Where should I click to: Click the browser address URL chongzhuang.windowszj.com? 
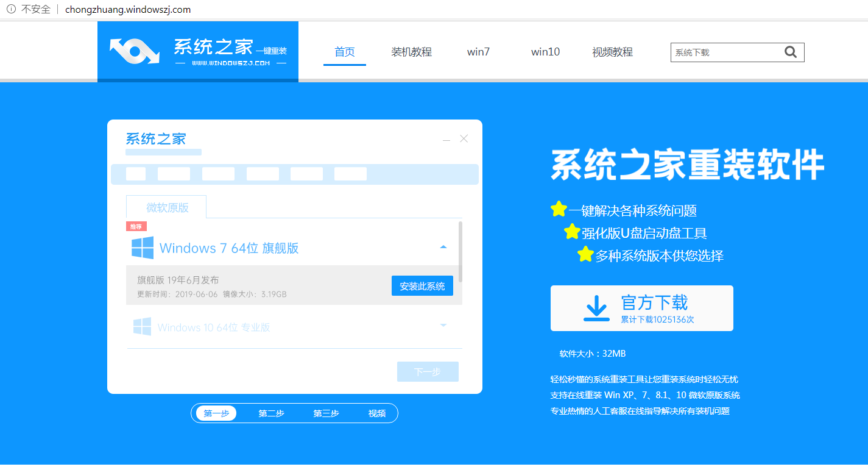pyautogui.click(x=128, y=9)
